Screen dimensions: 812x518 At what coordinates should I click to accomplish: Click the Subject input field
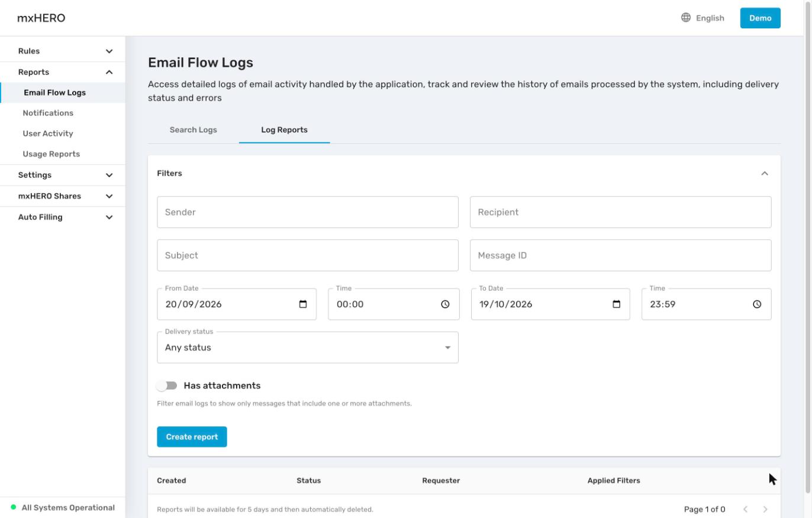click(308, 255)
